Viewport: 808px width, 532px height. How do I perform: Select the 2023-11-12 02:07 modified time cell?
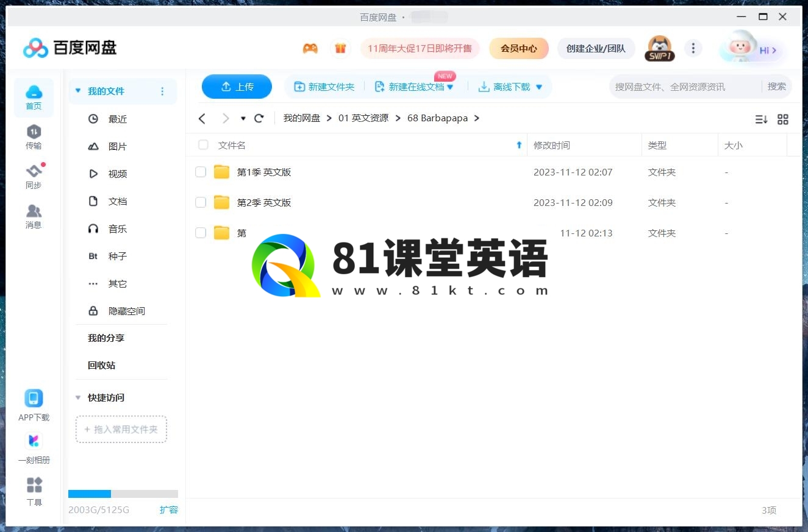coord(573,172)
